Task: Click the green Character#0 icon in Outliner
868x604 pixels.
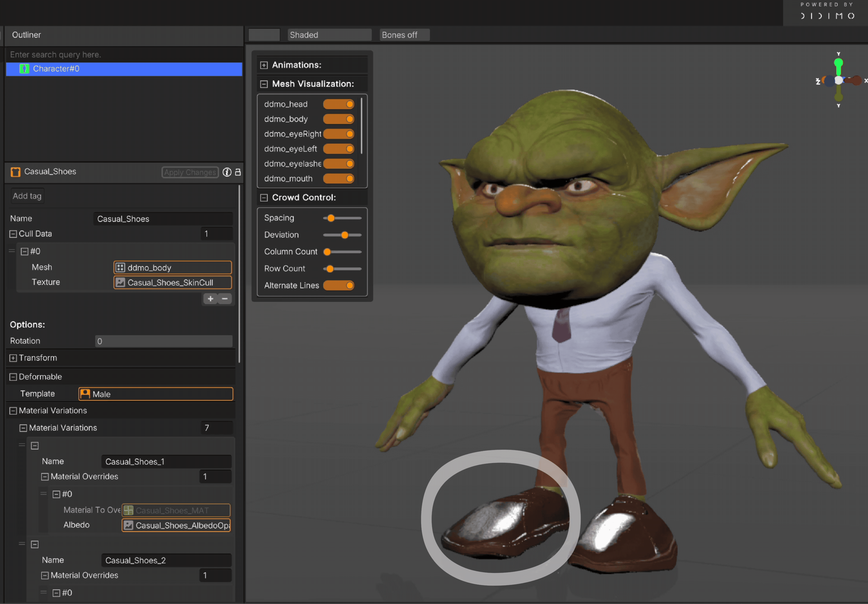Action: click(24, 69)
